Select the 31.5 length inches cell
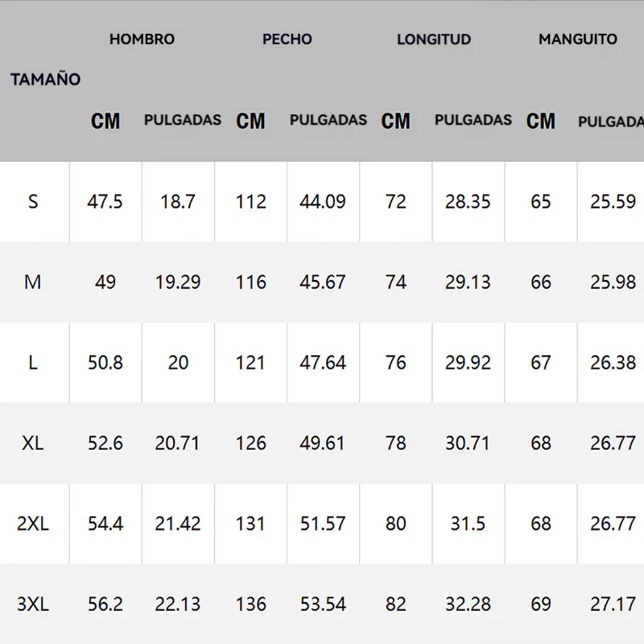This screenshot has height=644, width=644. tap(468, 523)
